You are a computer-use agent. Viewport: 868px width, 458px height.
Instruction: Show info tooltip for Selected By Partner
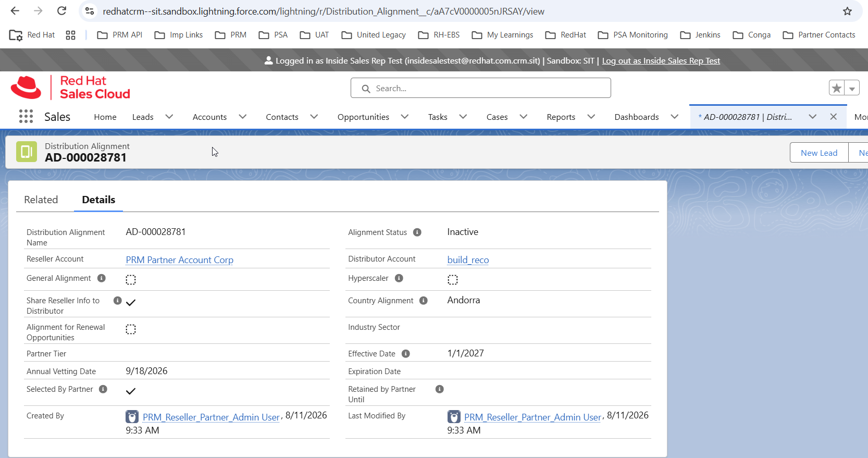[x=103, y=389]
